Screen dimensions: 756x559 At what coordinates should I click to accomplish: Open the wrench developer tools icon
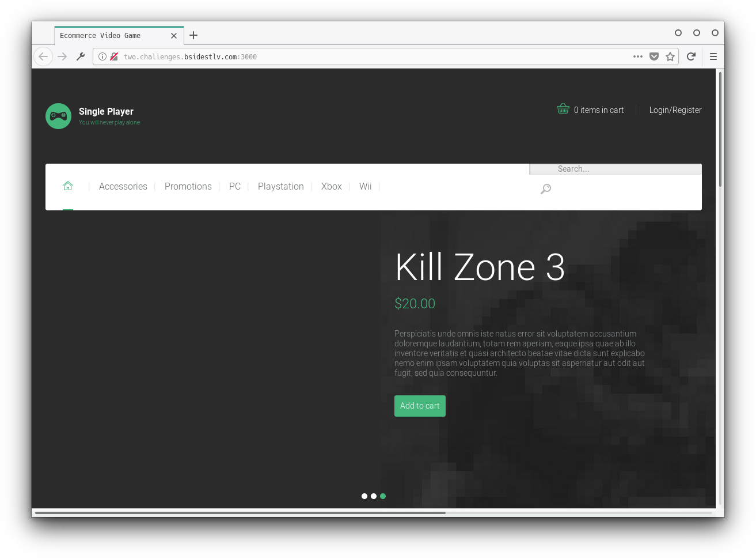point(81,56)
